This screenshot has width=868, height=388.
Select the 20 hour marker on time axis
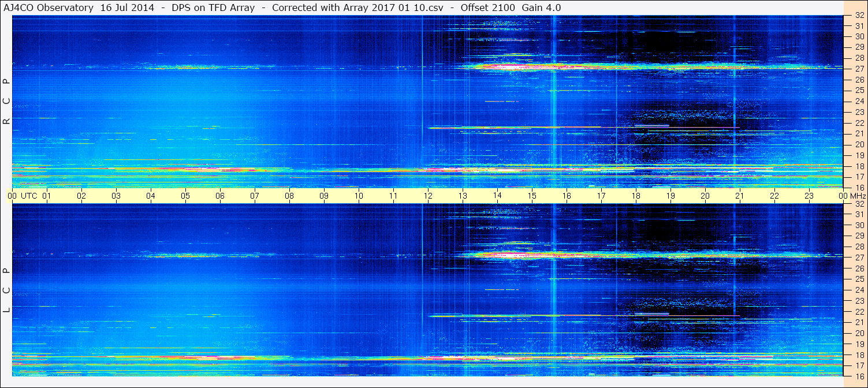click(x=705, y=196)
